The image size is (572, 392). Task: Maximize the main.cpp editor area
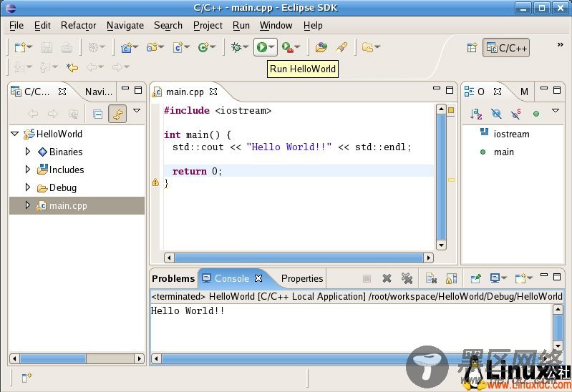[450, 90]
